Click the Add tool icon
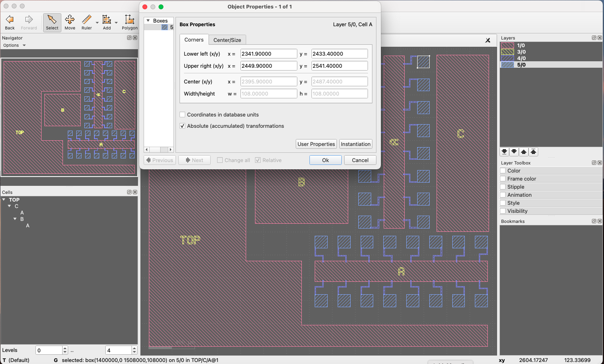The width and height of the screenshot is (604, 364). tap(107, 22)
